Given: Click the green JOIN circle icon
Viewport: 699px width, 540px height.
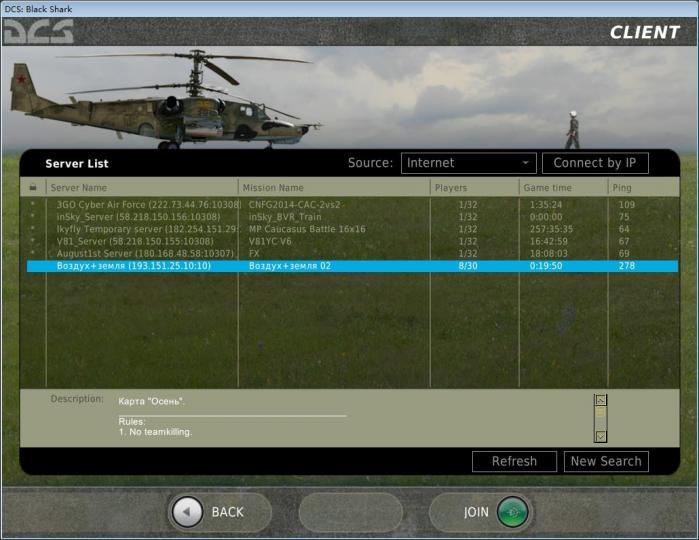Looking at the screenshot, I should pyautogui.click(x=512, y=512).
